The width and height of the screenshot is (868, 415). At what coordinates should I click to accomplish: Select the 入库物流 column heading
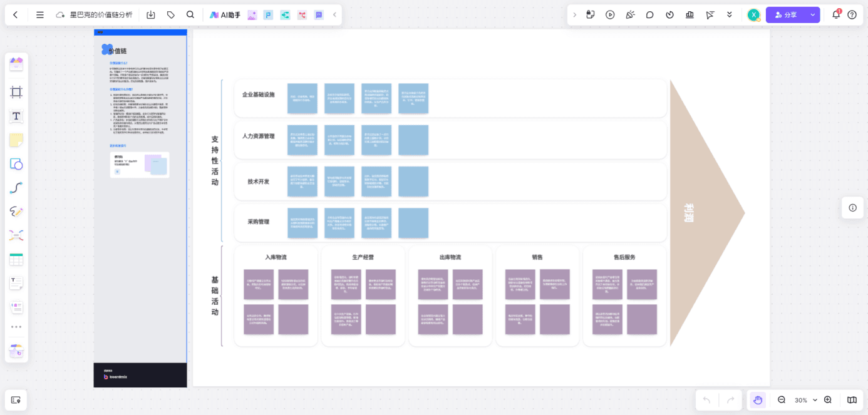tap(276, 257)
